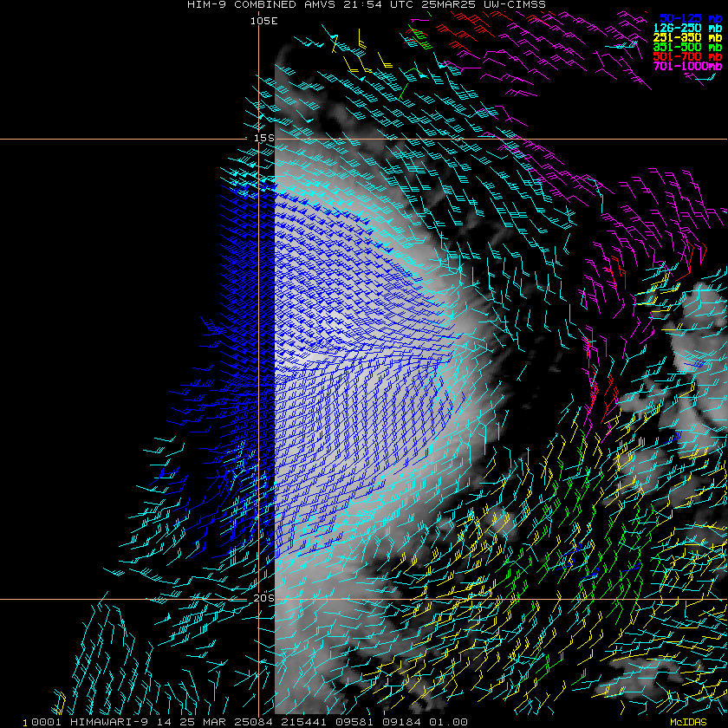Click the McIDAS label in bottom corner
The height and width of the screenshot is (728, 728).
(x=688, y=722)
